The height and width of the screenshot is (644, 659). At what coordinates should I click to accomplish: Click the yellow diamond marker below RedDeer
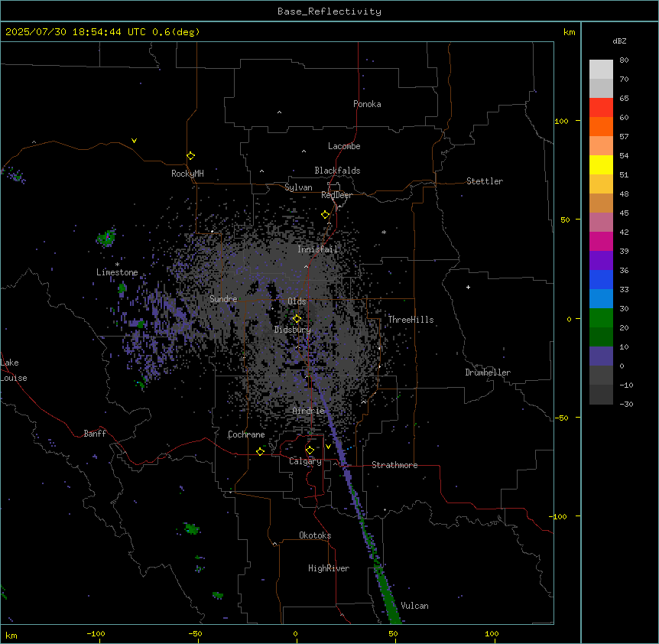pos(325,215)
